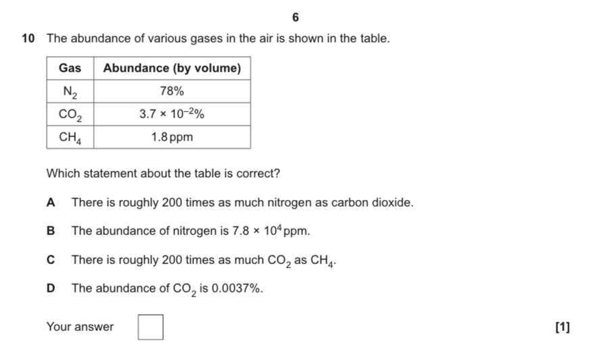Click the Abundance (by volume) header cell
Viewport: 614px width, 364px height.
(172, 68)
